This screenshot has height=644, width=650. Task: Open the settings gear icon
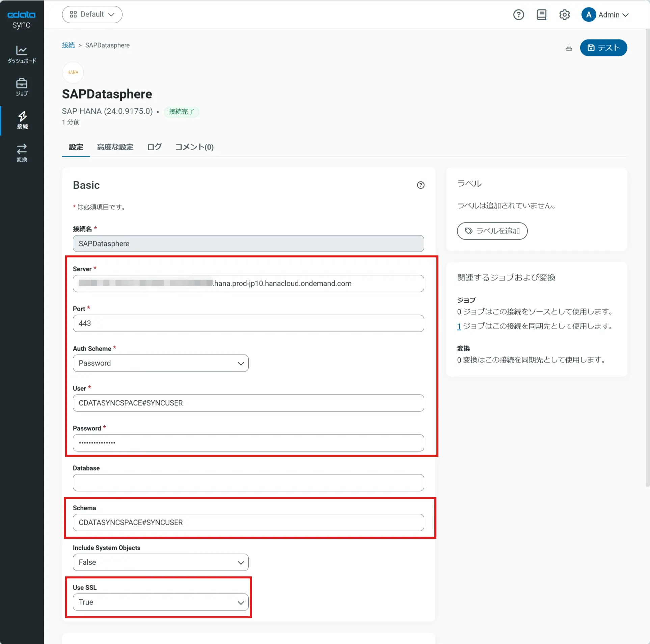click(564, 15)
